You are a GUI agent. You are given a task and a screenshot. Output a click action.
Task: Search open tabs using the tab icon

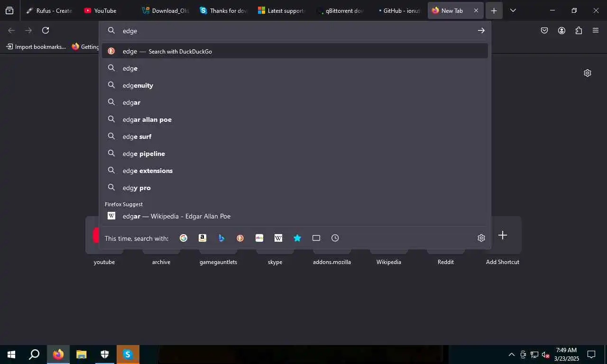[316, 238]
